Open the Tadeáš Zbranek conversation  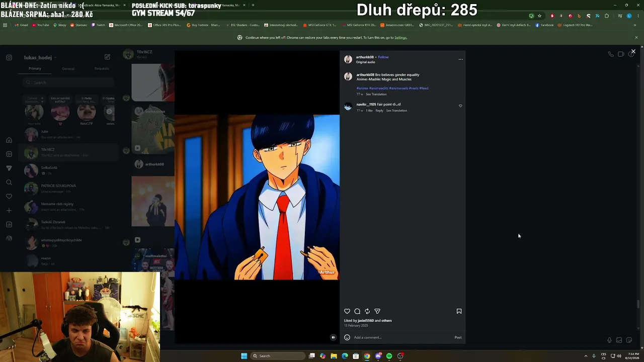point(68,225)
